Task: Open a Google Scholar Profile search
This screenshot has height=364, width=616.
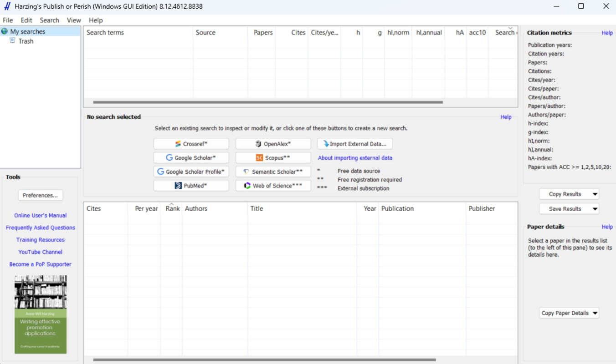Action: point(191,172)
